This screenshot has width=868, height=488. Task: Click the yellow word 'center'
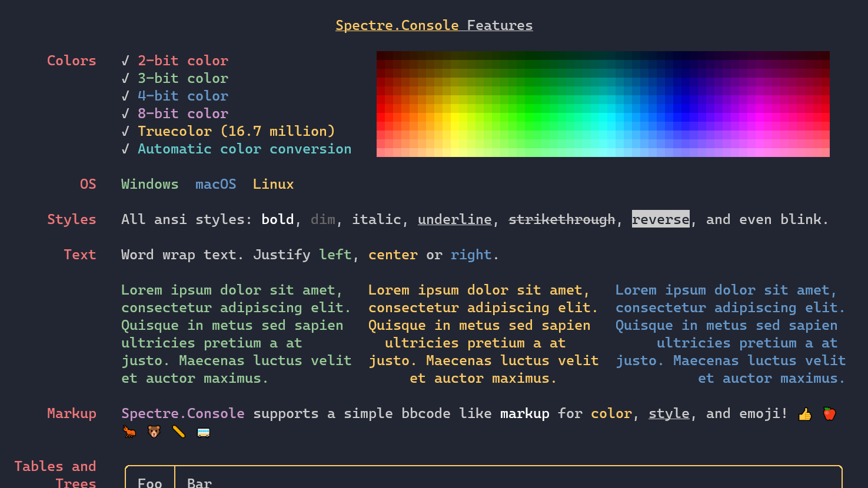pyautogui.click(x=393, y=255)
